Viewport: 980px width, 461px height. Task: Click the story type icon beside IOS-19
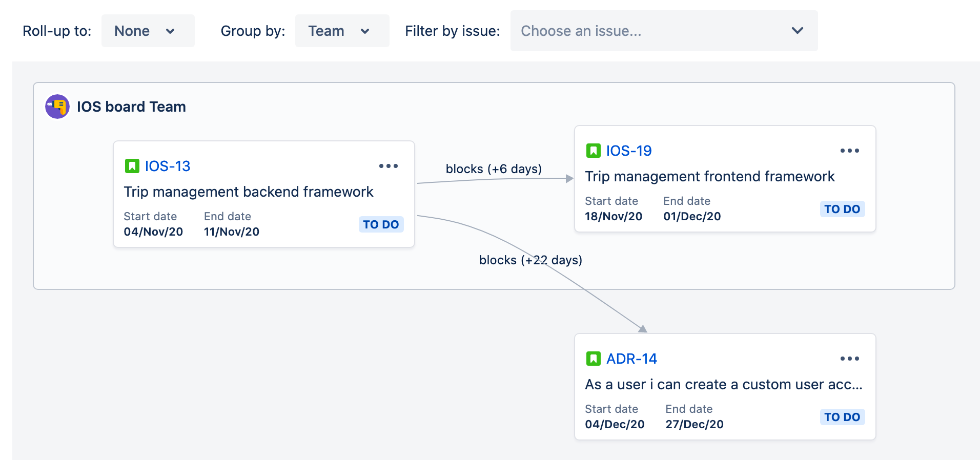click(x=594, y=151)
